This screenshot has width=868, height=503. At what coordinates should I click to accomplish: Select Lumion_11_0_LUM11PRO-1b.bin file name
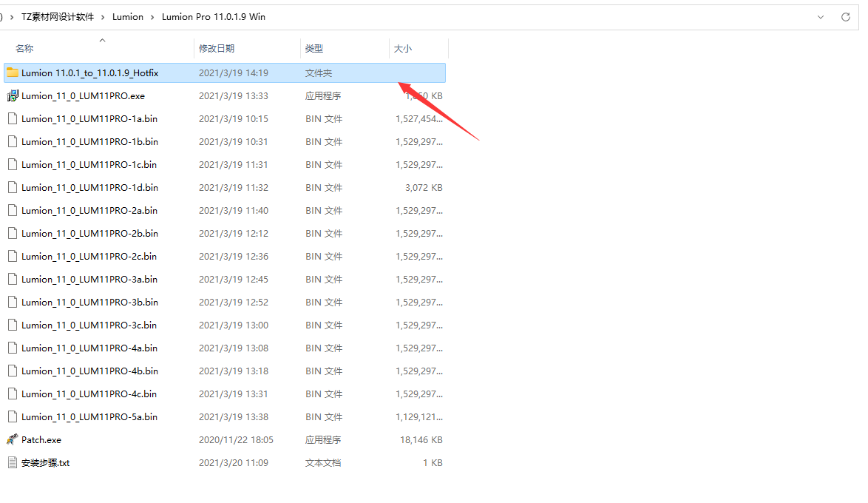[x=89, y=142]
